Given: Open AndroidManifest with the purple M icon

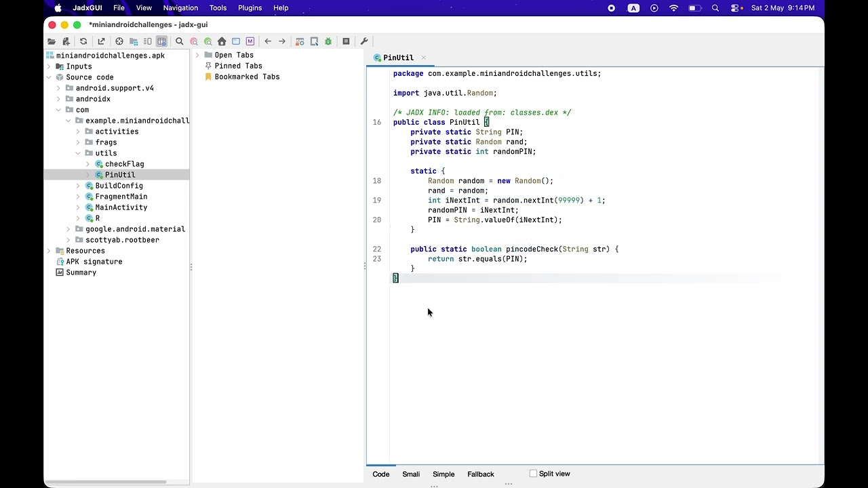Looking at the screenshot, I should (250, 41).
